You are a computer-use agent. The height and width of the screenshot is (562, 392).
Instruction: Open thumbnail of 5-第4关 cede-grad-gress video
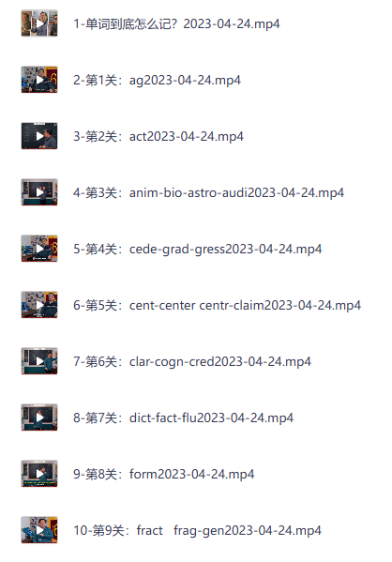(x=39, y=249)
